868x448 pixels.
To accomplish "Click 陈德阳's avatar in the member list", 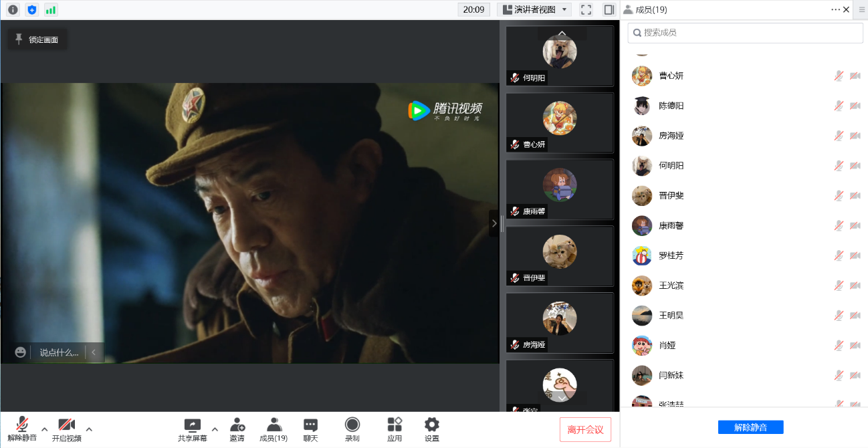I will 642,106.
